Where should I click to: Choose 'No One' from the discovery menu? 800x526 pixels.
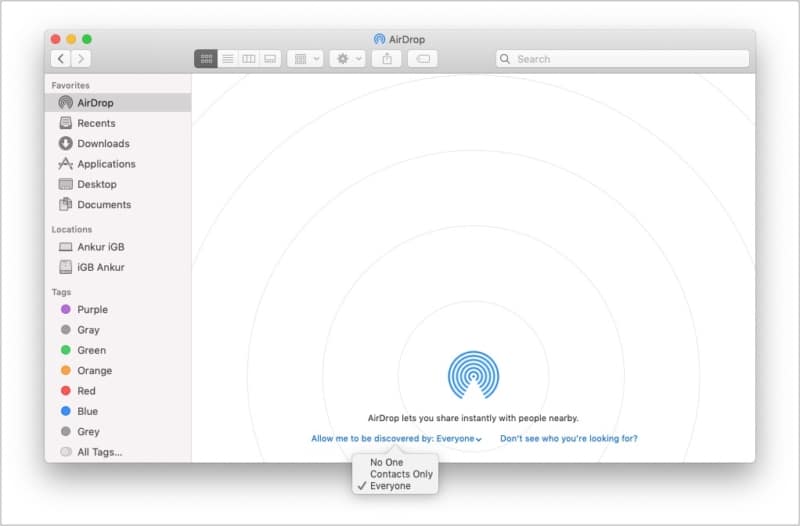point(387,462)
